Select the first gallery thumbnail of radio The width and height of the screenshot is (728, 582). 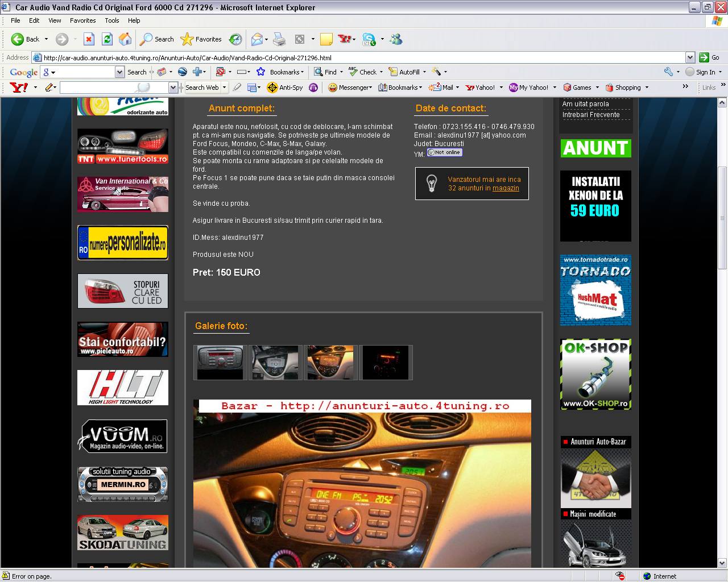coord(220,362)
